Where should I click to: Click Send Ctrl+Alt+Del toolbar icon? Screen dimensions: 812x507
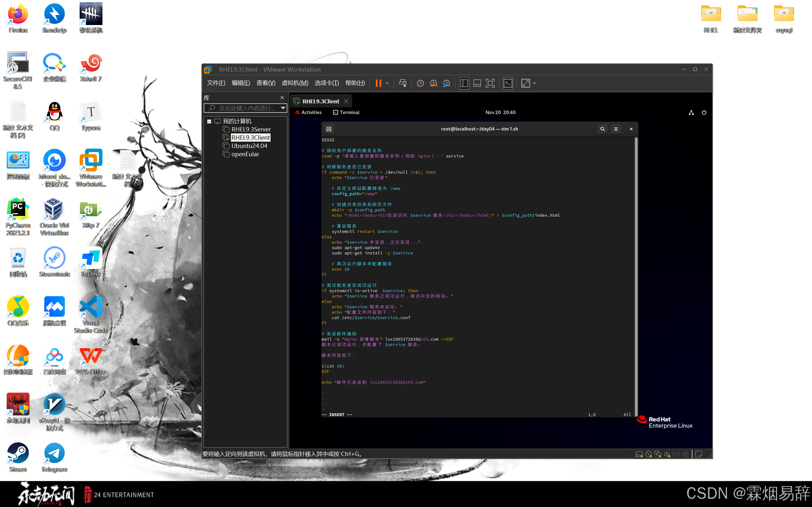pyautogui.click(x=402, y=83)
